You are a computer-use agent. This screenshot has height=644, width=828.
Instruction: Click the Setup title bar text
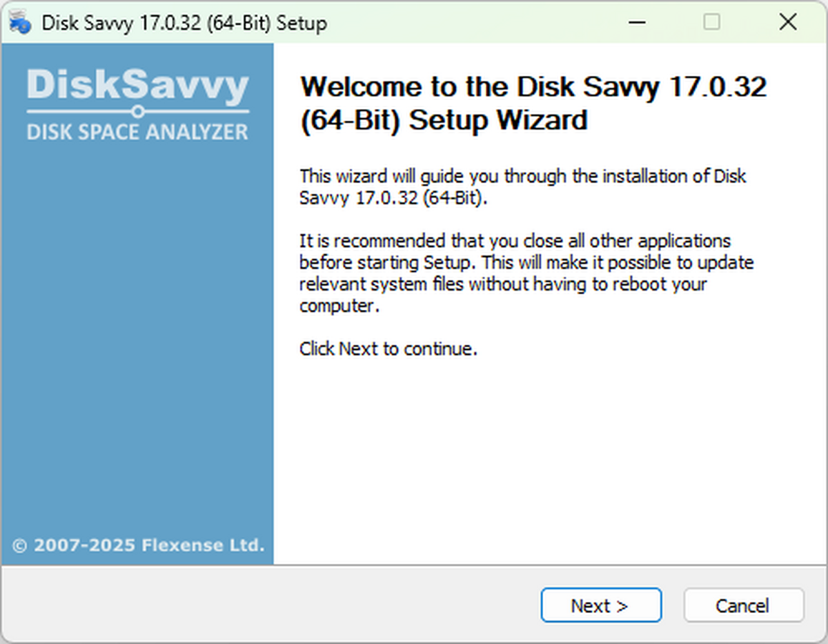183,23
